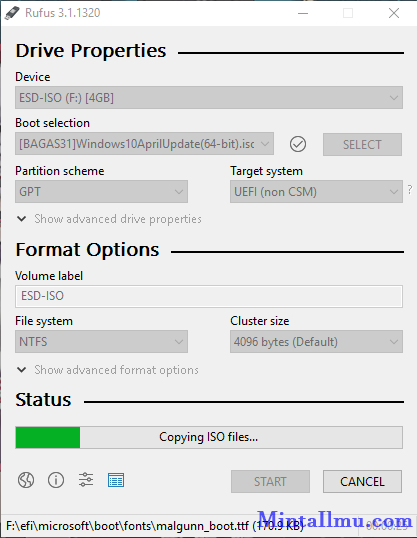Expand Show advanced format options
This screenshot has width=417, height=538.
pos(108,370)
